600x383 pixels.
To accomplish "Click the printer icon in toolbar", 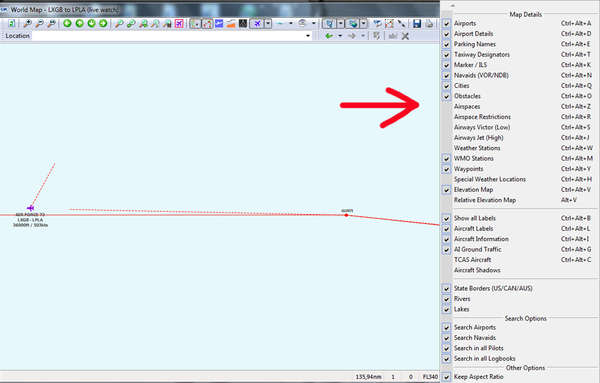I will coord(429,24).
